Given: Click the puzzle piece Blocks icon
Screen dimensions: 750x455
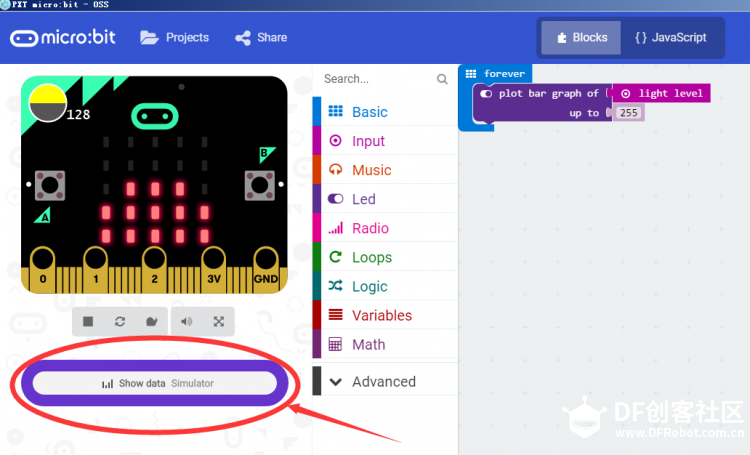Looking at the screenshot, I should [x=562, y=38].
